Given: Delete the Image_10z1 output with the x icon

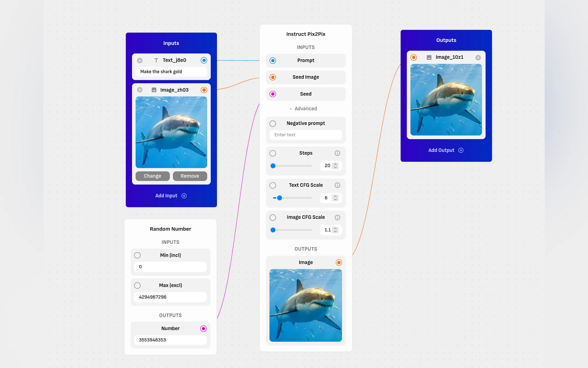Looking at the screenshot, I should click(478, 58).
